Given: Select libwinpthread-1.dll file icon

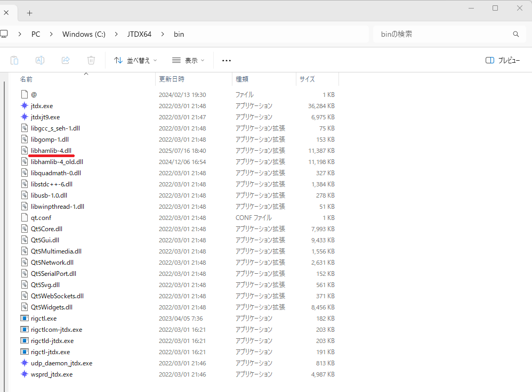Looking at the screenshot, I should [x=25, y=206].
